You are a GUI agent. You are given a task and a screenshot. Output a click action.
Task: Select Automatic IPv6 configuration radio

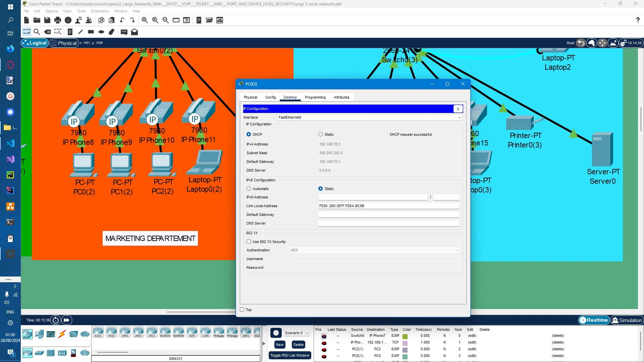[x=249, y=189]
